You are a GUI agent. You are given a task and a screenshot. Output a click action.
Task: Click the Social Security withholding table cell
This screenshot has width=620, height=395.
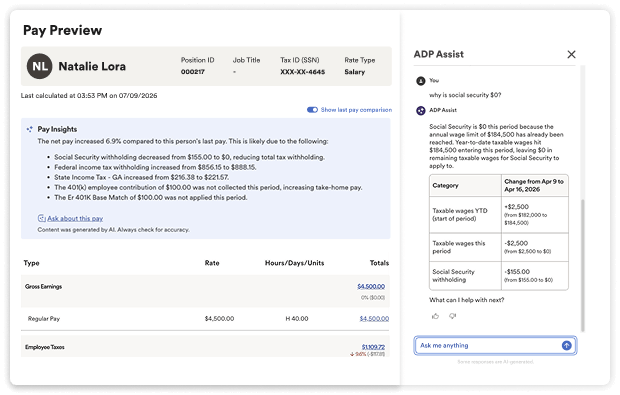(x=465, y=276)
